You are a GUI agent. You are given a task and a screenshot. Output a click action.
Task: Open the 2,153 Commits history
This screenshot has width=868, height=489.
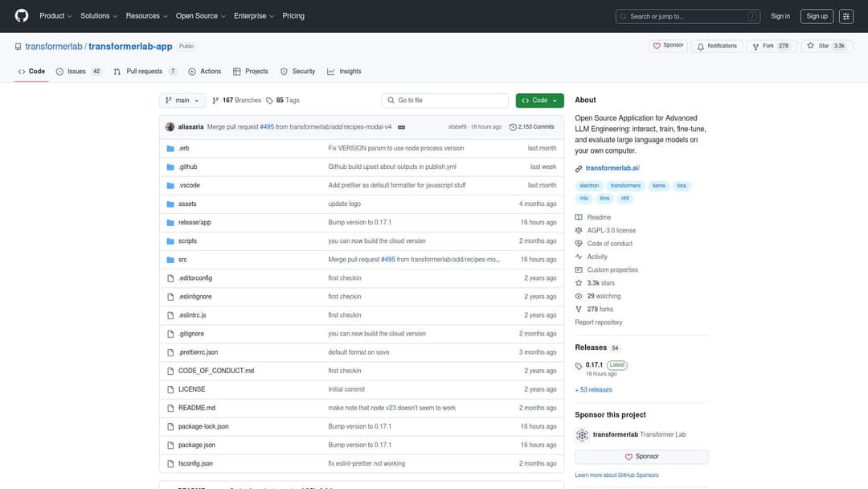(531, 127)
